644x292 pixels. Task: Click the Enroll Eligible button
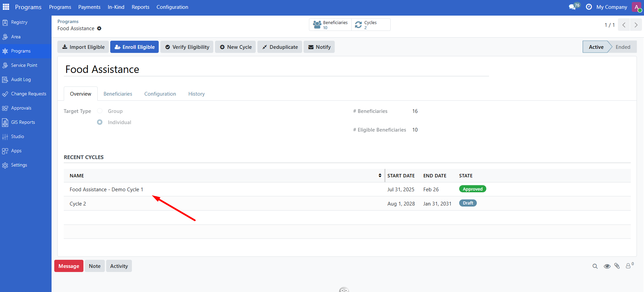(134, 47)
